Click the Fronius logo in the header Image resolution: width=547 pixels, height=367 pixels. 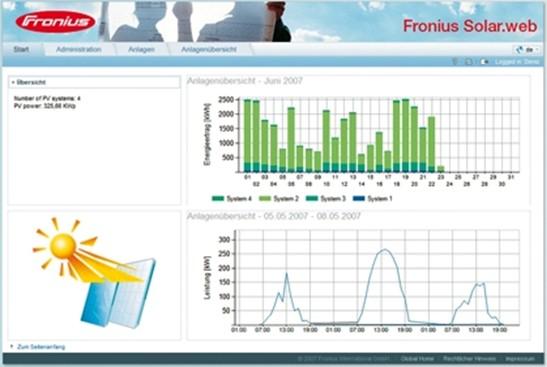coord(55,22)
